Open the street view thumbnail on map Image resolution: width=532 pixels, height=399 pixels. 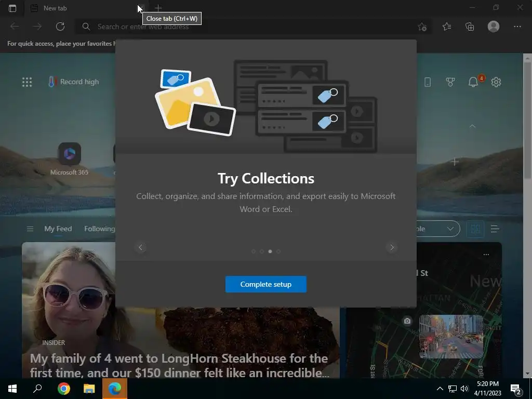click(x=451, y=337)
